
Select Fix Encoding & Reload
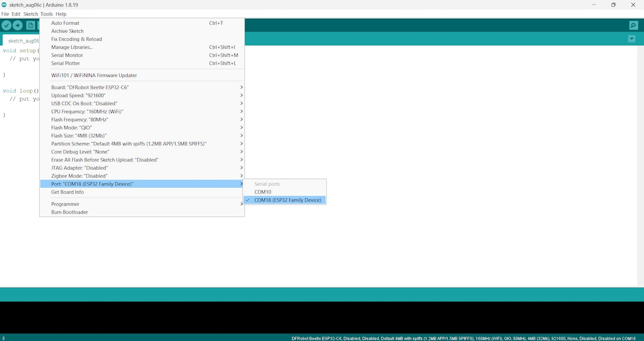(142, 39)
